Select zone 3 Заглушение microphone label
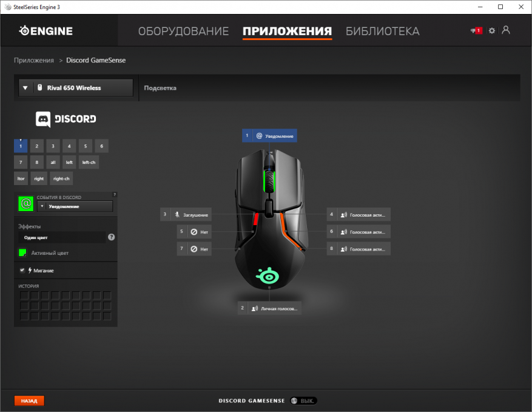 [186, 214]
